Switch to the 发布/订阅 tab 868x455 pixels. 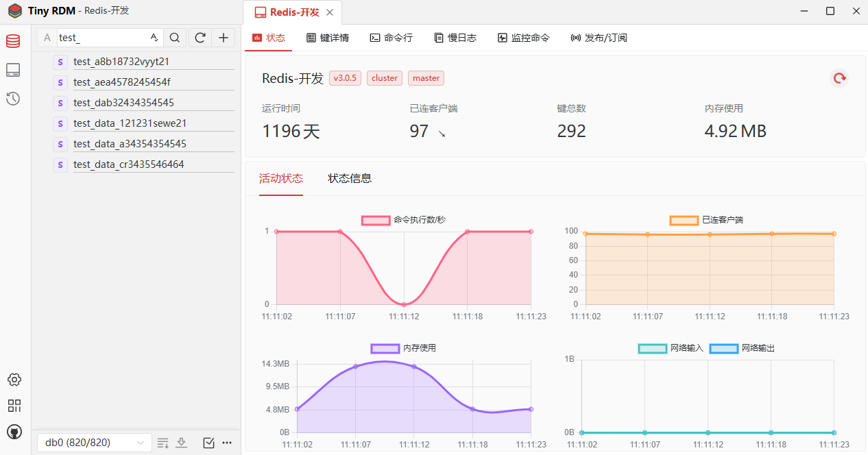(599, 38)
